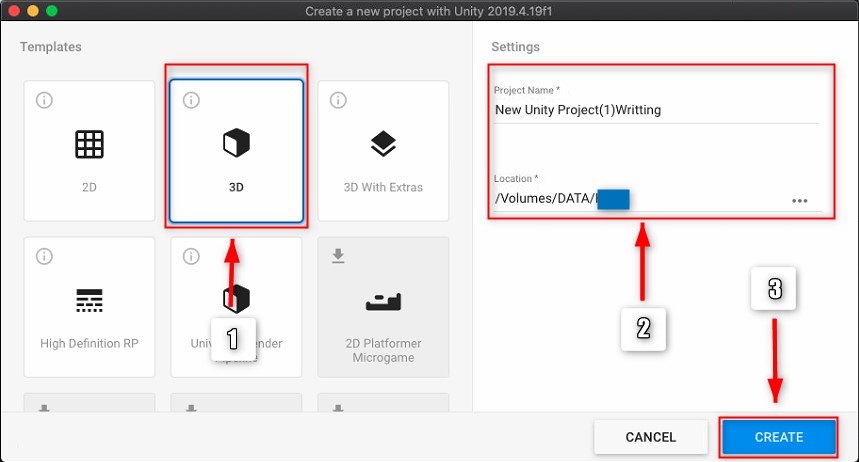The height and width of the screenshot is (462, 859).
Task: Click the 2D Platformer Microgame icon
Action: (x=383, y=301)
